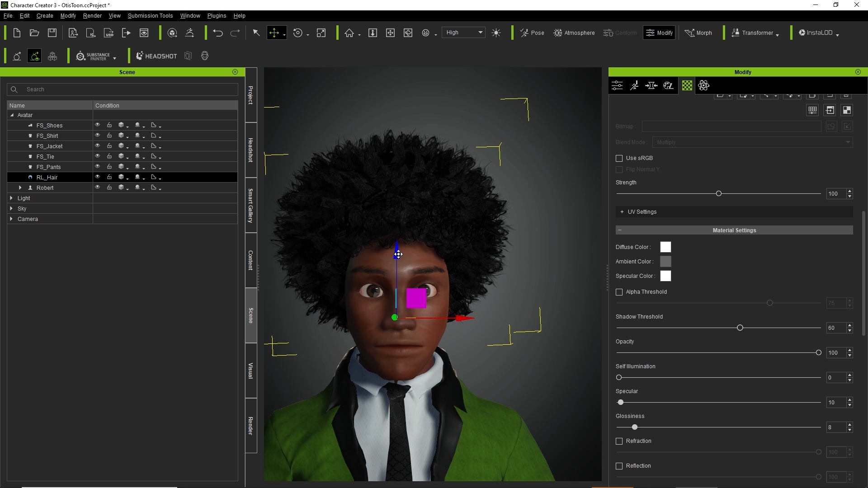Open the Material checker tab
Screen dimensions: 868x488
tap(687, 85)
